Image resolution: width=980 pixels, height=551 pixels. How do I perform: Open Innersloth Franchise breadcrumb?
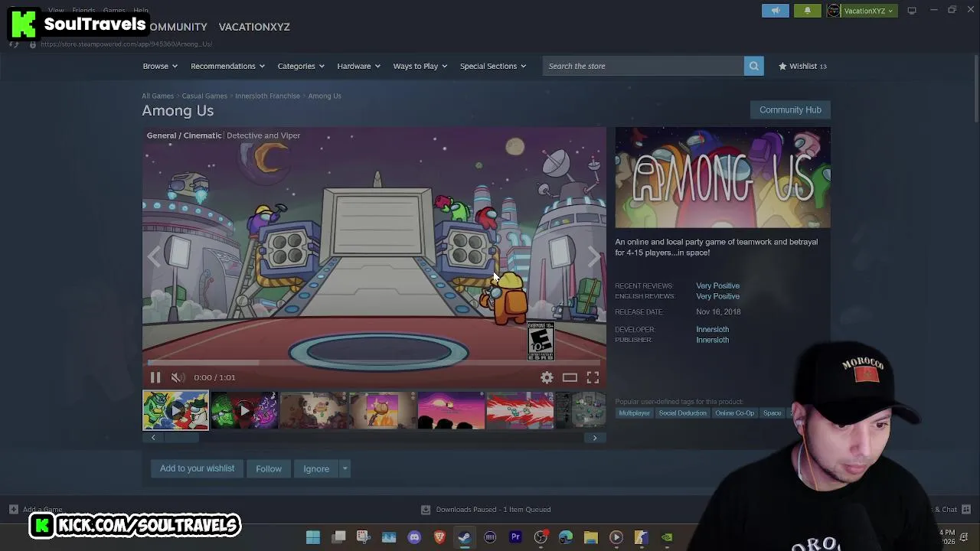(x=267, y=96)
